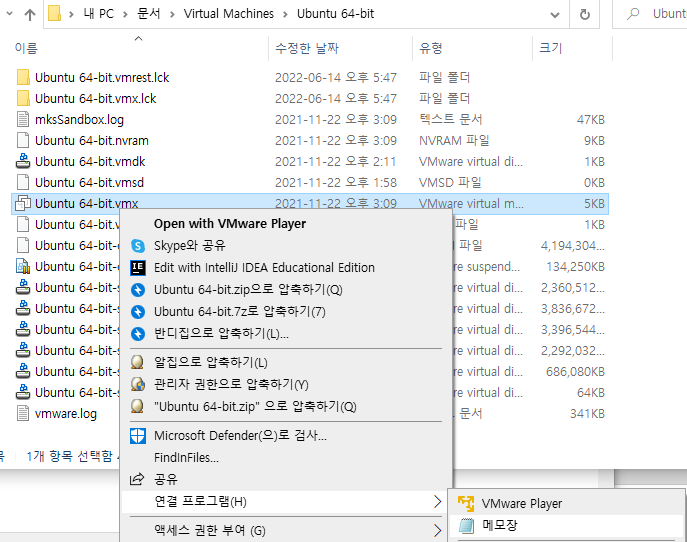Go to Virtual Machines in breadcrumb path
Screen dimensions: 687x542
point(229,14)
